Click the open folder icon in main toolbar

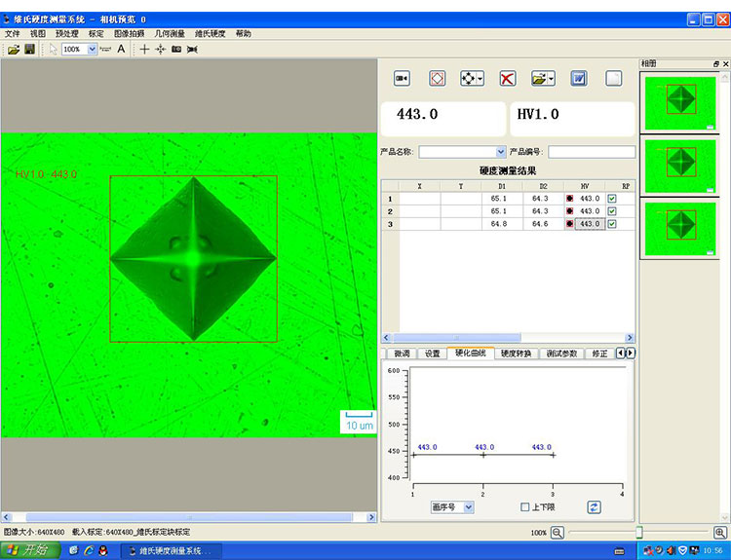pos(14,49)
